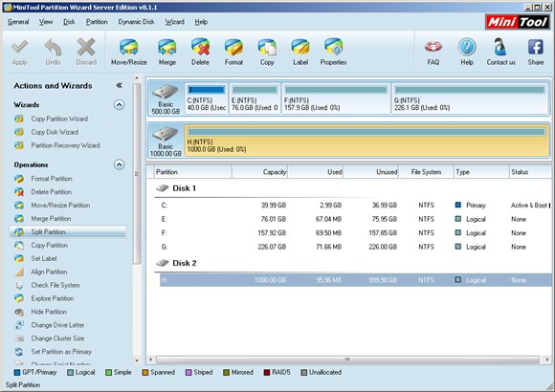Screen dimensions: 555x392
Task: Select E: partition block in disk map
Action: [x=255, y=98]
